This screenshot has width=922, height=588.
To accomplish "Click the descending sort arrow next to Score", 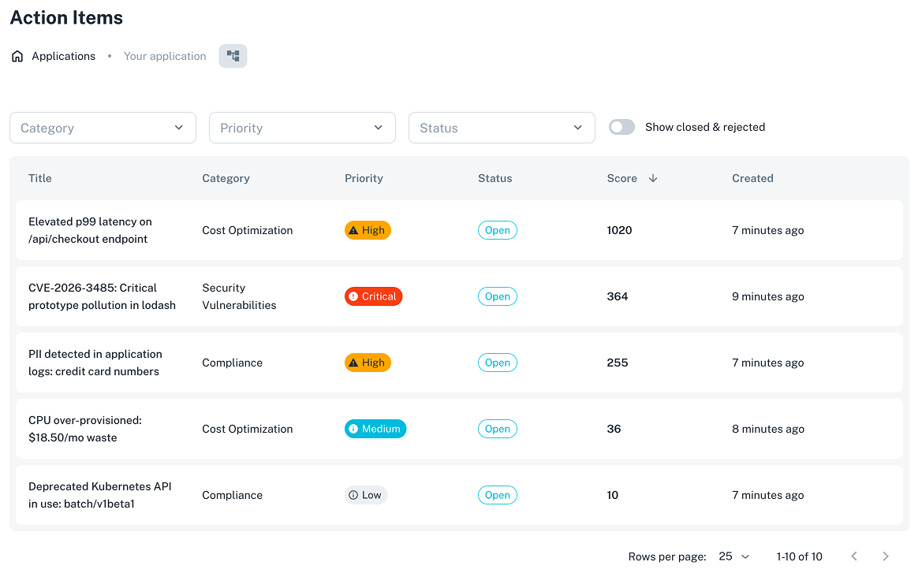I will pos(653,178).
